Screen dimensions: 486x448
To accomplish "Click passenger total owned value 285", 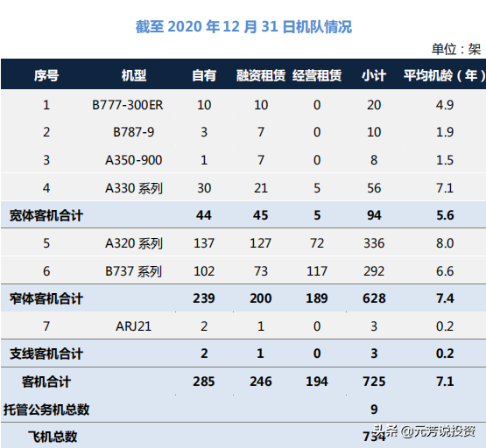I will coord(204,381).
